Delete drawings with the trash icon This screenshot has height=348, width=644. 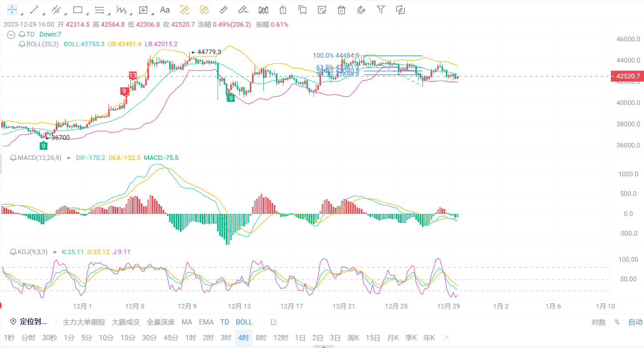point(342,9)
